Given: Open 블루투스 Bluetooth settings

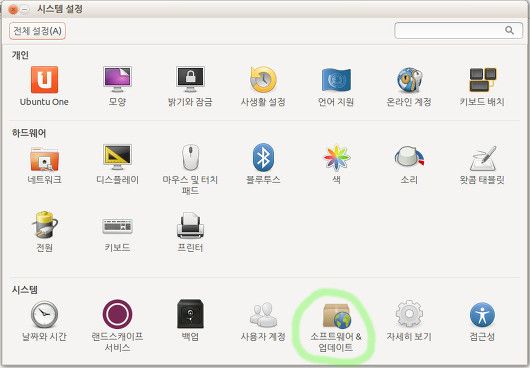Looking at the screenshot, I should click(x=263, y=165).
